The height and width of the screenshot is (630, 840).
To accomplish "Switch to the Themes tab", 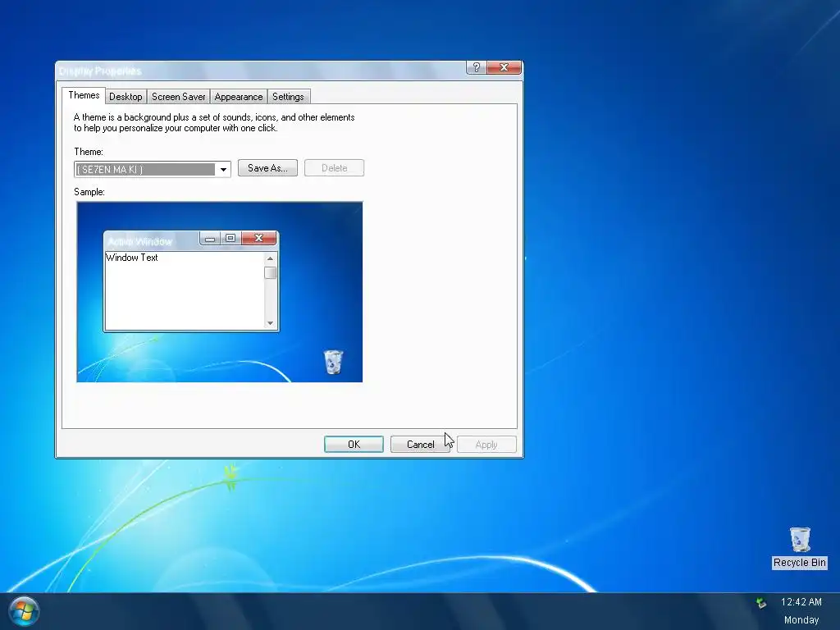I will (84, 95).
